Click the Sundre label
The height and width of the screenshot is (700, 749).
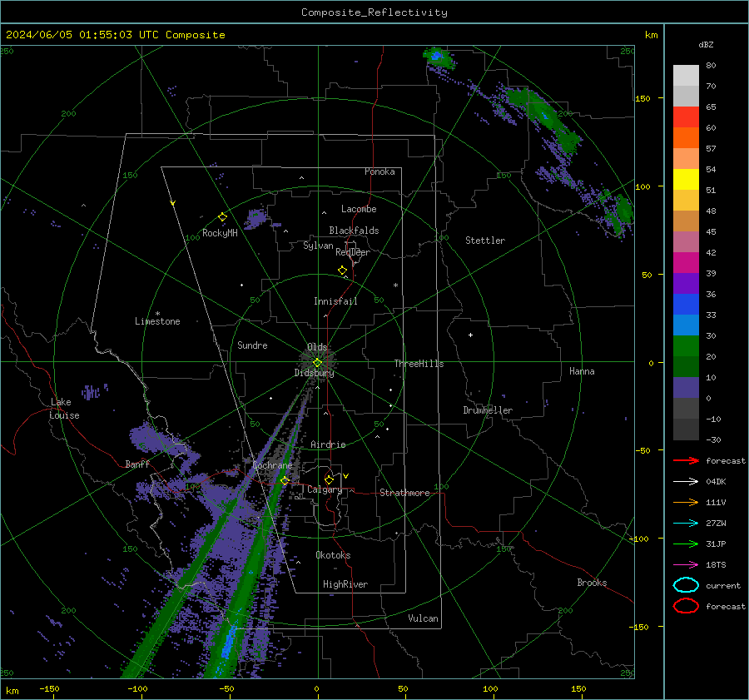point(252,345)
